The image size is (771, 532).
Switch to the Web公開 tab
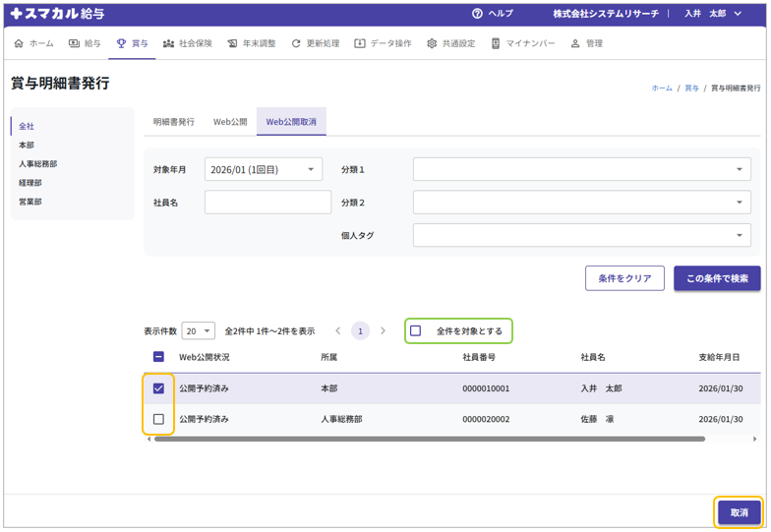point(230,122)
